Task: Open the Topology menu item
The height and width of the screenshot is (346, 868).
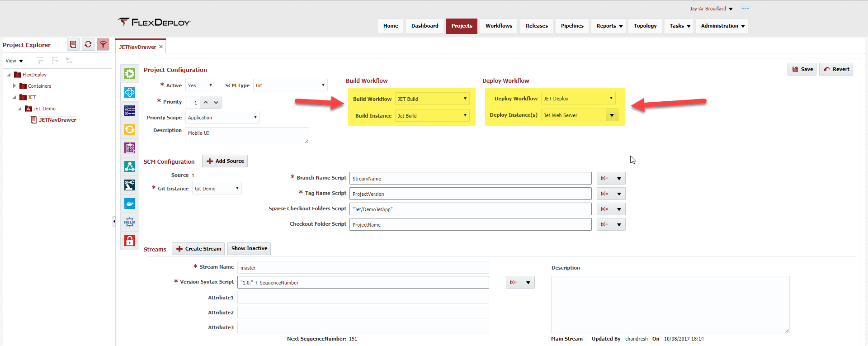Action: click(645, 26)
